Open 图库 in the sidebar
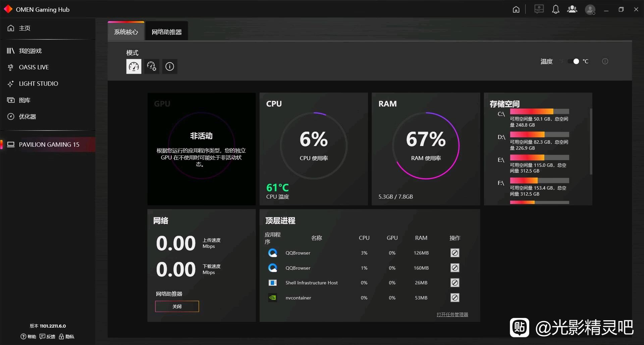Screen dimensions: 644x345 coord(48,100)
